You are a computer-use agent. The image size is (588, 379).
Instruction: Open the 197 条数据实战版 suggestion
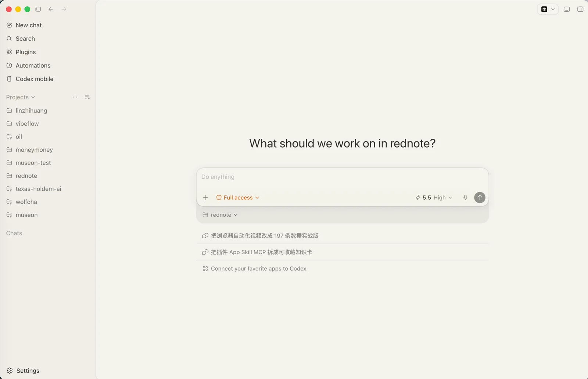pyautogui.click(x=342, y=236)
